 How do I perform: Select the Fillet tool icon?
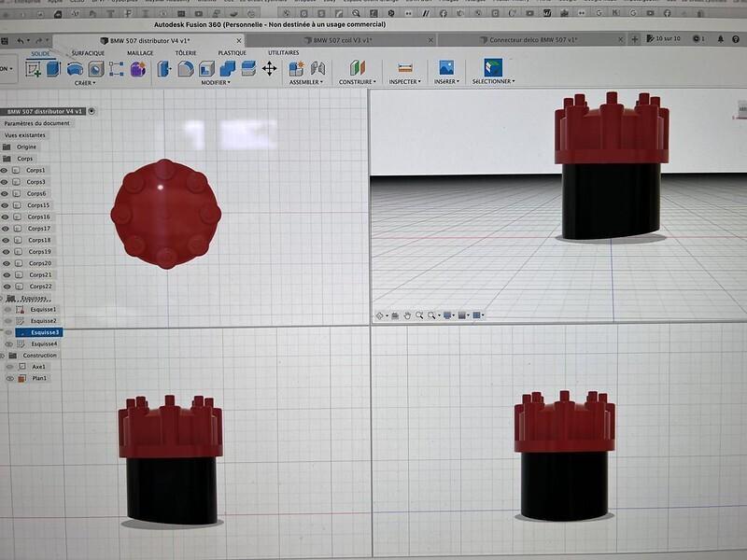pos(186,69)
